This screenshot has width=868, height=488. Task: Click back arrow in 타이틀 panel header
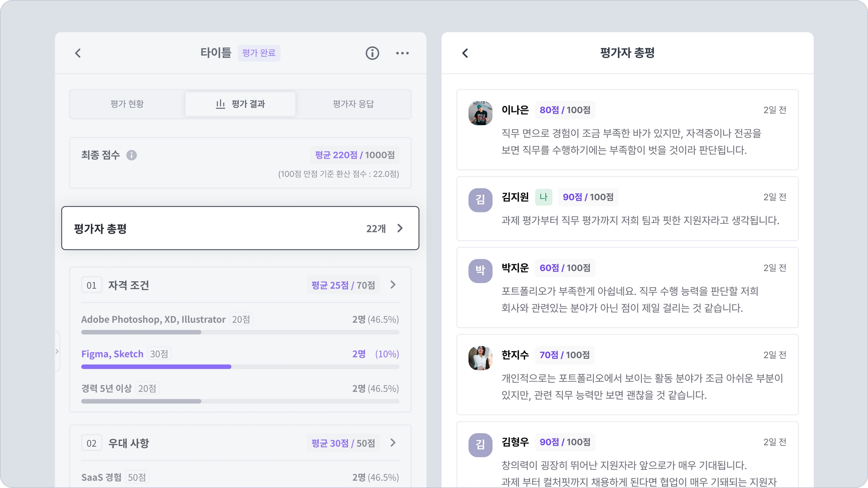tap(78, 53)
